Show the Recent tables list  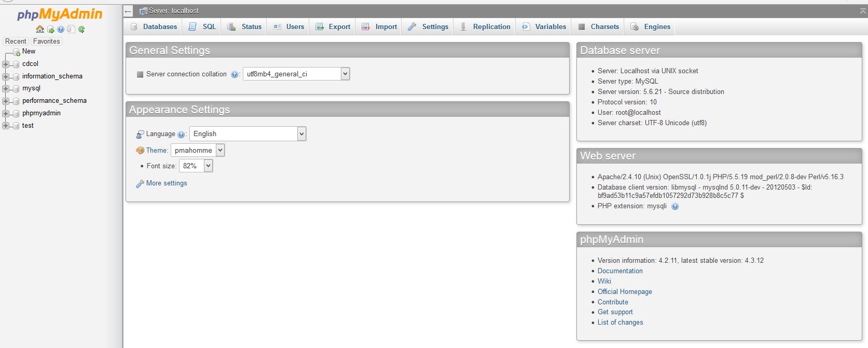(x=16, y=42)
